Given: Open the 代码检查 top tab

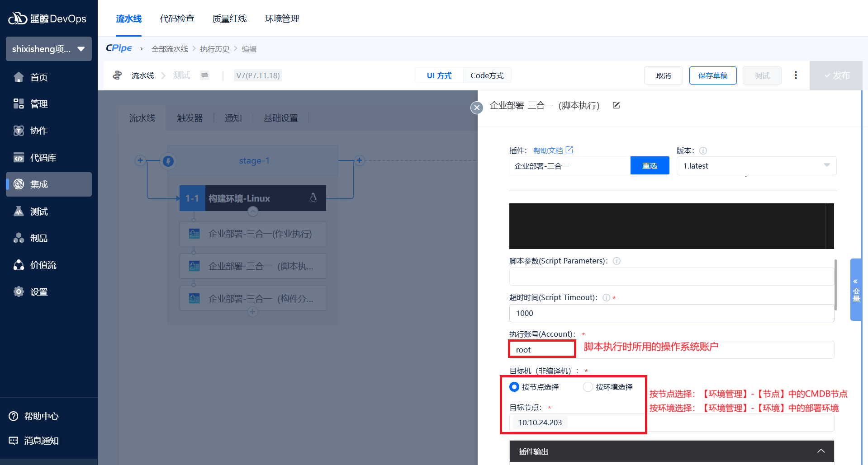Looking at the screenshot, I should pos(177,19).
